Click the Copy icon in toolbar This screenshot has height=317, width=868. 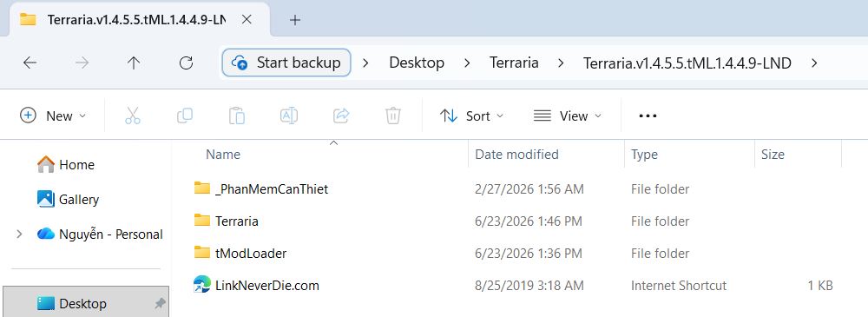tap(184, 116)
